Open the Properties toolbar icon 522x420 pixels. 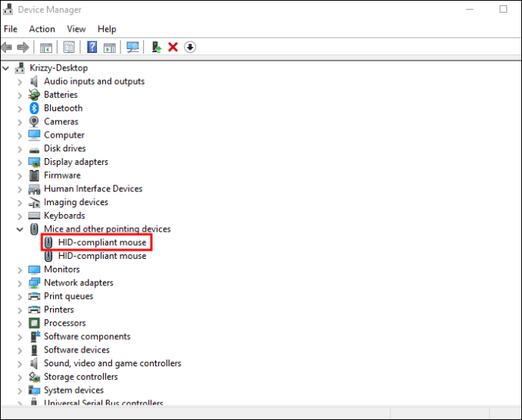[x=69, y=47]
